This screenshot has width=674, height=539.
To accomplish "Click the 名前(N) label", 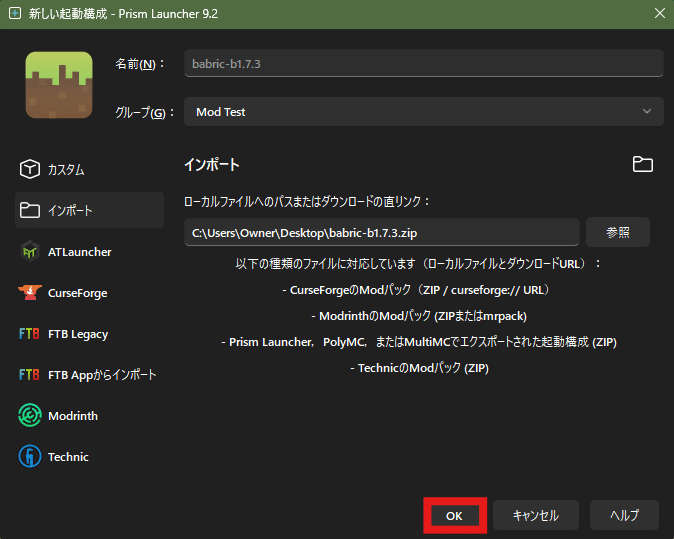I will pyautogui.click(x=140, y=64).
